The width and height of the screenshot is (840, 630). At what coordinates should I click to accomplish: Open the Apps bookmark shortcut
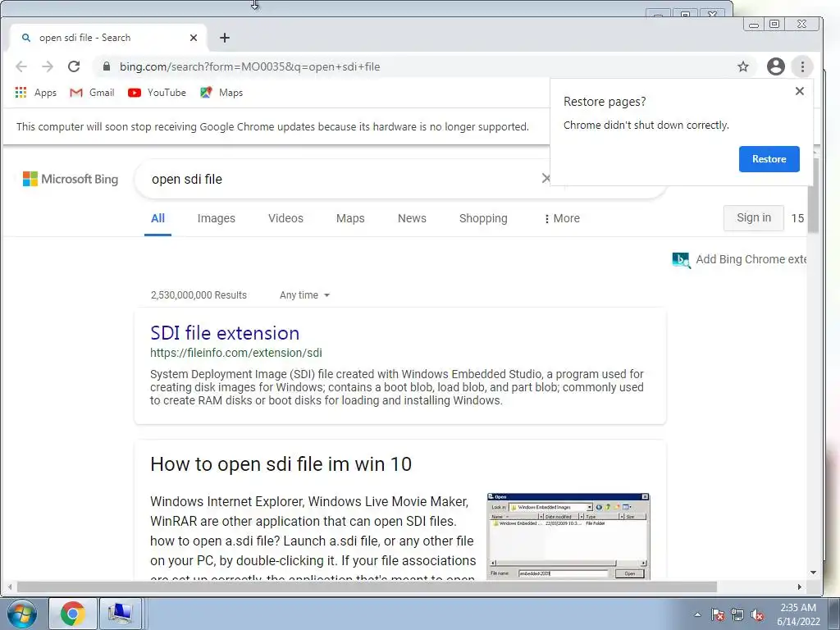click(x=36, y=93)
